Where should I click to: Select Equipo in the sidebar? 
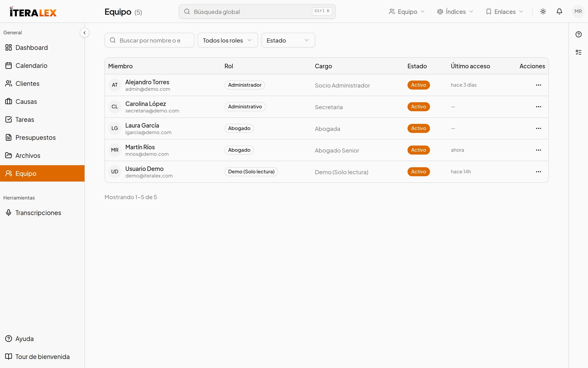[x=42, y=173]
